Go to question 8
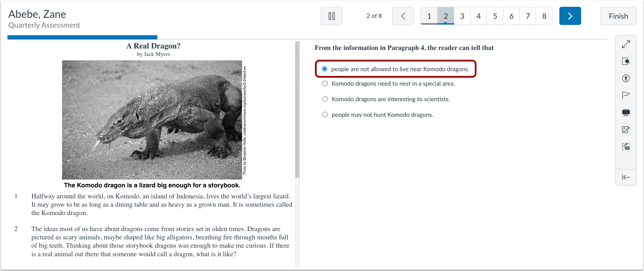The height and width of the screenshot is (271, 644). point(544,16)
